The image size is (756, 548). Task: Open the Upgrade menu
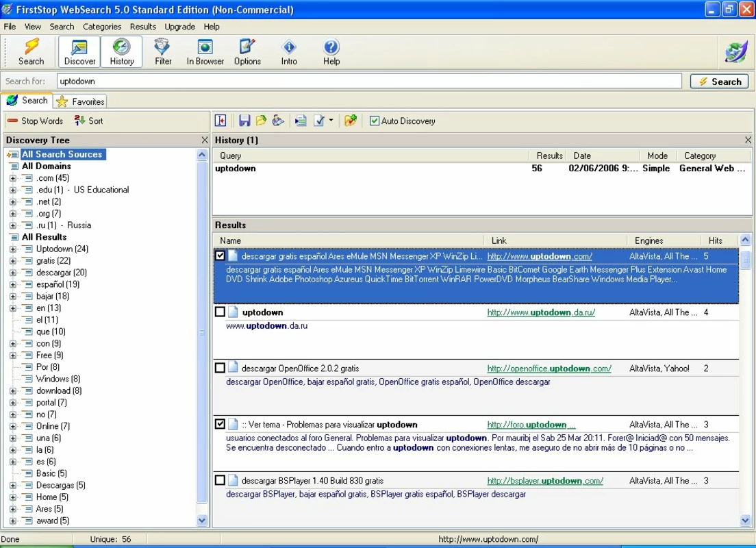(x=180, y=27)
